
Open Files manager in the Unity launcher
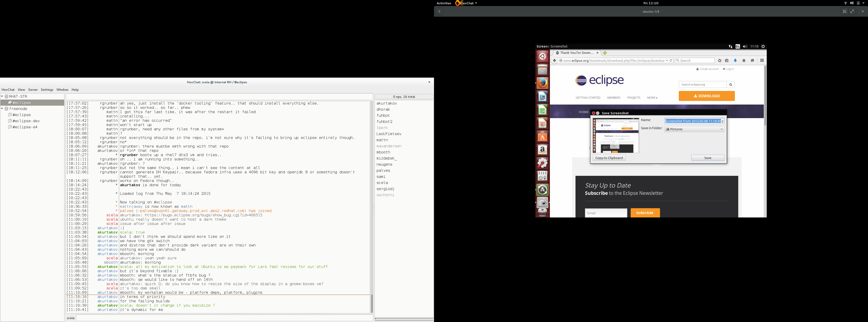tap(542, 70)
